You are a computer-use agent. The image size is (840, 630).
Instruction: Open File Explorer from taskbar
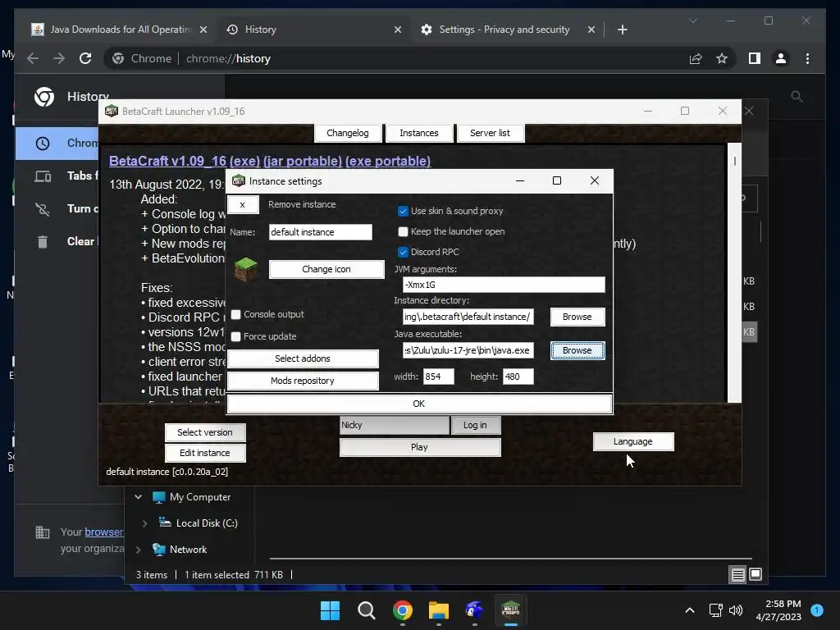tap(438, 610)
